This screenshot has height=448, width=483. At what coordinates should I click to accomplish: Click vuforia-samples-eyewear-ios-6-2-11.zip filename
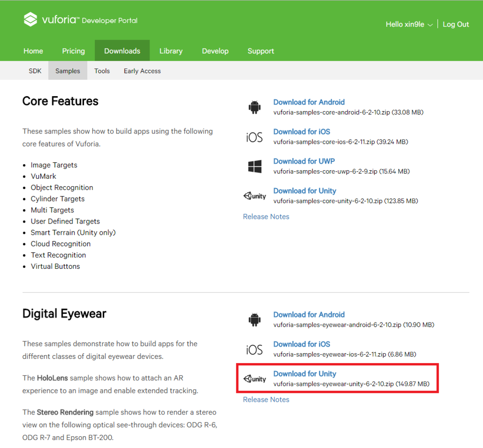330,355
